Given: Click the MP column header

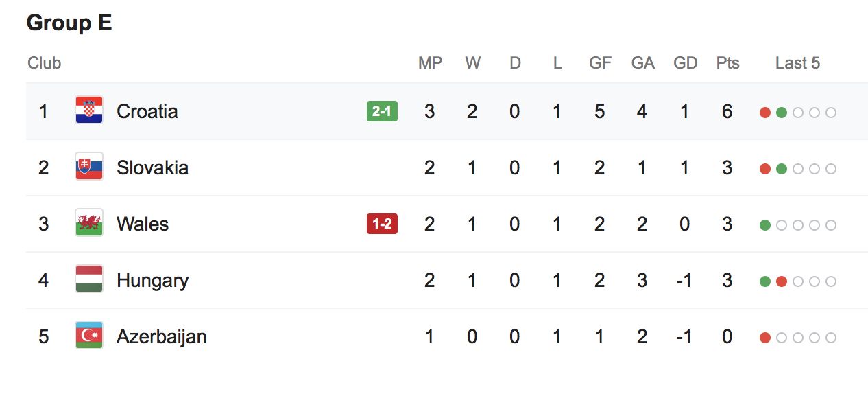Looking at the screenshot, I should pyautogui.click(x=430, y=63).
